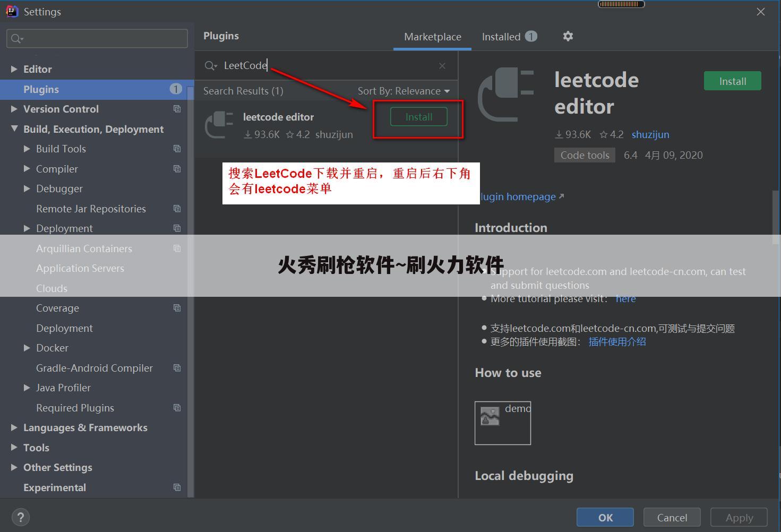Select Experimental settings item
781x532 pixels.
click(55, 487)
